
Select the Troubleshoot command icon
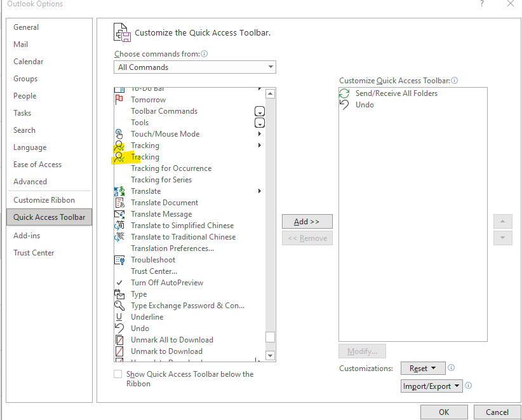pos(121,260)
